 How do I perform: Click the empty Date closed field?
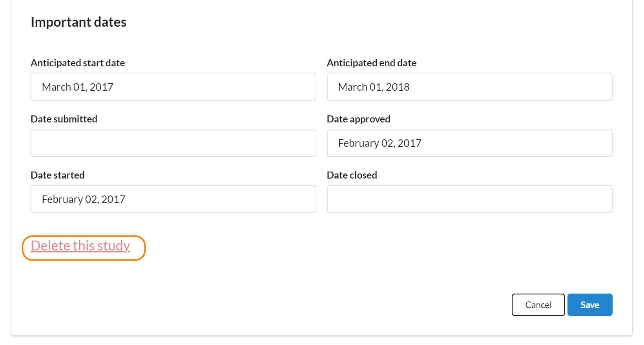tap(469, 199)
